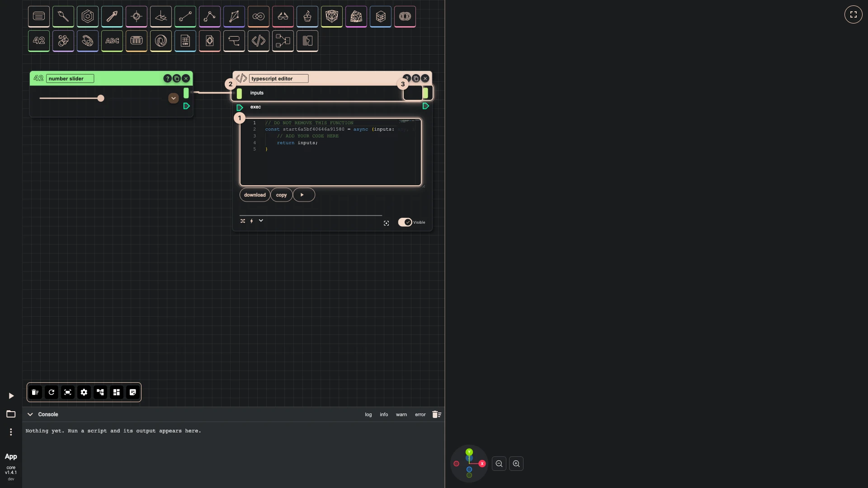Open the two-point line category icon
The image size is (868, 488).
click(185, 16)
